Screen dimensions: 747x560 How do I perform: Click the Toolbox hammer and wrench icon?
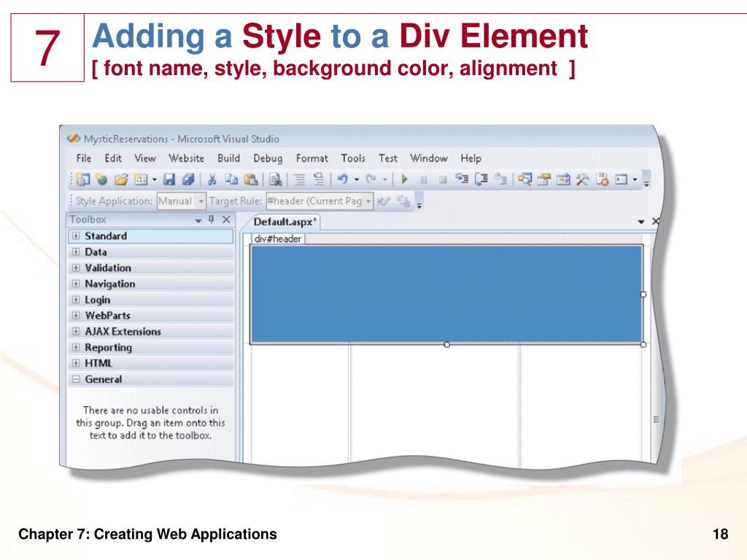tap(582, 179)
